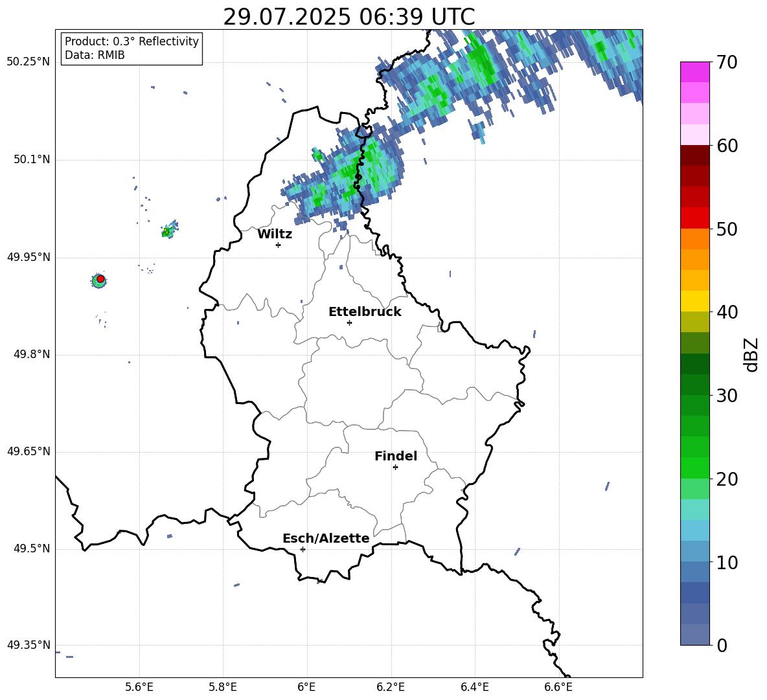The height and width of the screenshot is (700, 767).
Task: Click the Esch/Alzette location cross marker
Action: point(303,549)
